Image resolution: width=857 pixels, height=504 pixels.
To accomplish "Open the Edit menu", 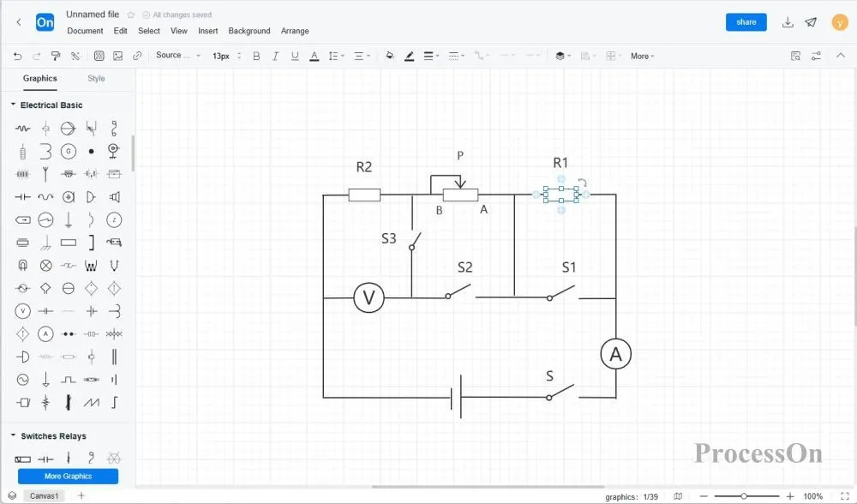I will (120, 31).
